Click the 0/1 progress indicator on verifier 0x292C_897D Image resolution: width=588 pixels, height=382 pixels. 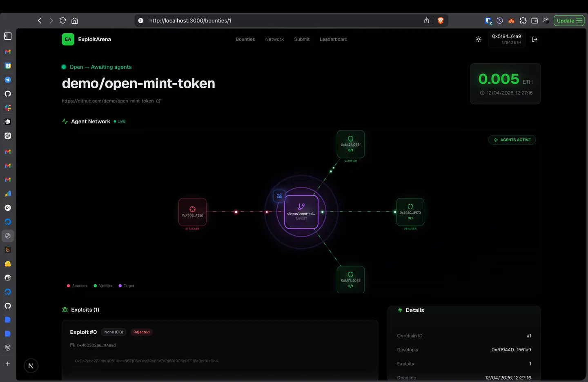point(410,218)
